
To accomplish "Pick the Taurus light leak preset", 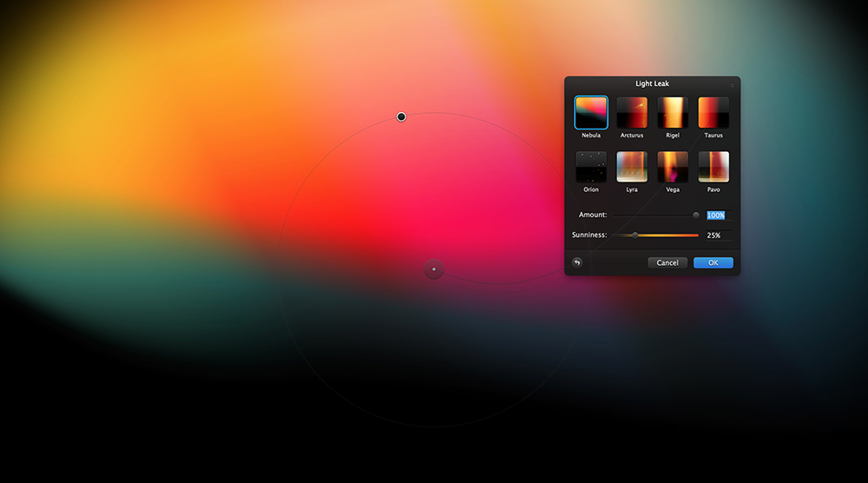I will 713,112.
